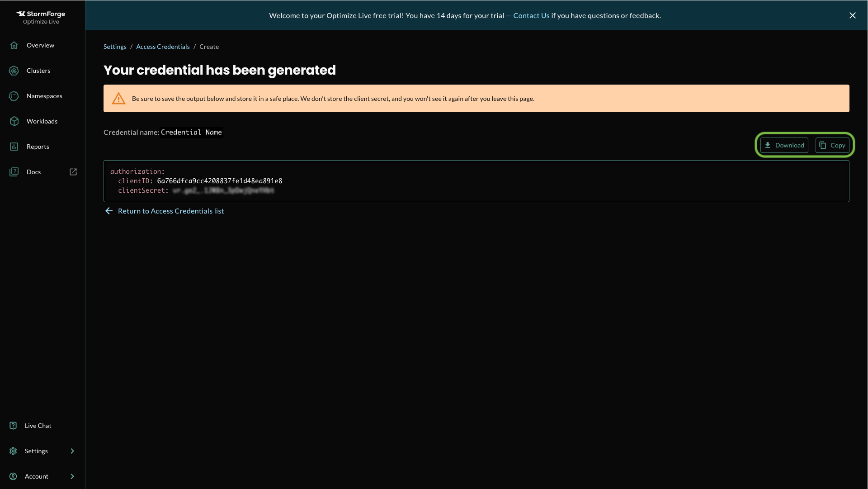Select the Account menu item
Image resolution: width=868 pixels, height=489 pixels.
click(36, 476)
